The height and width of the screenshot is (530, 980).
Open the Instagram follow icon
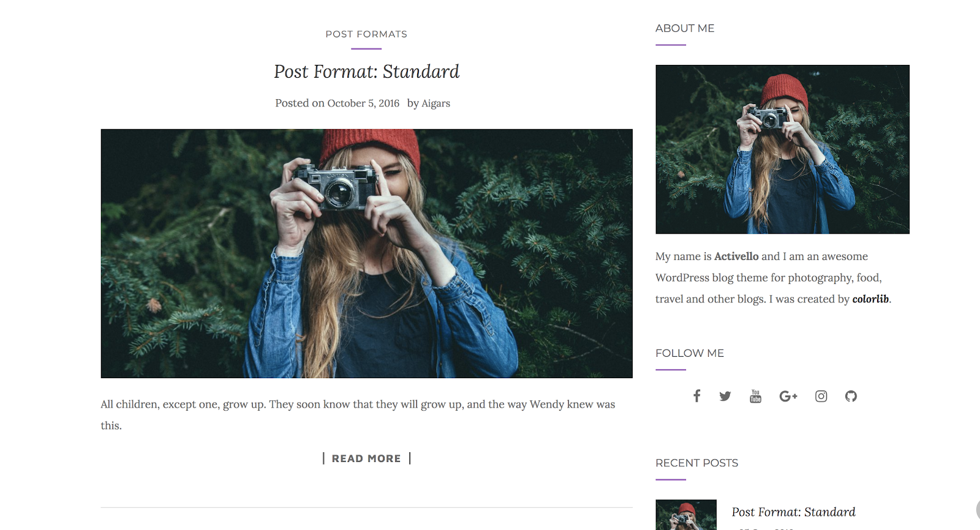coord(821,396)
